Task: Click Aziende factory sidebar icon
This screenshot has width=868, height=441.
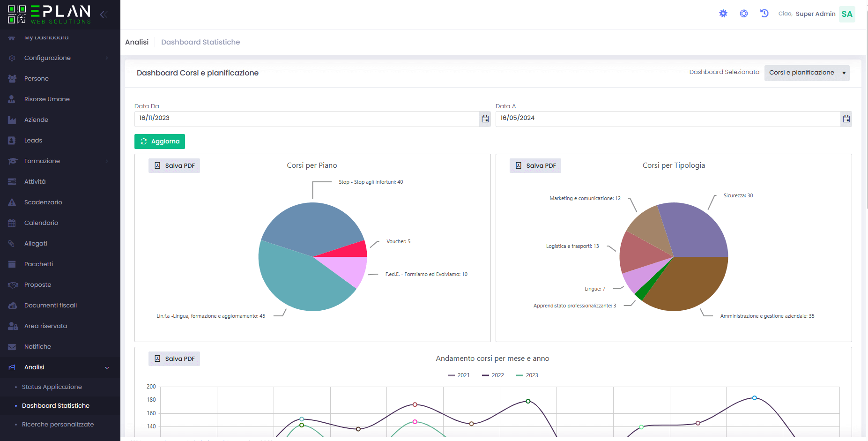Action: (x=12, y=120)
